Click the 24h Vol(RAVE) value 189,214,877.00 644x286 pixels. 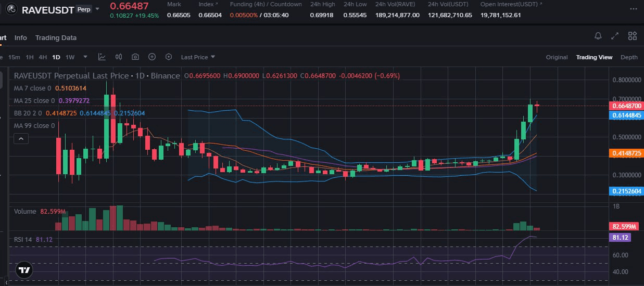point(397,15)
